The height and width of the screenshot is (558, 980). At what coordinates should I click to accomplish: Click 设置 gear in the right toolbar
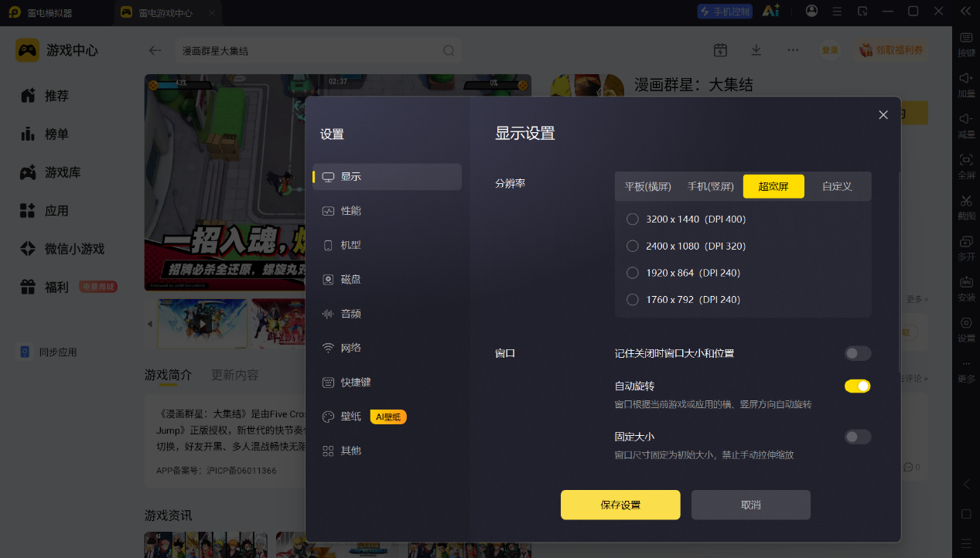tap(966, 329)
